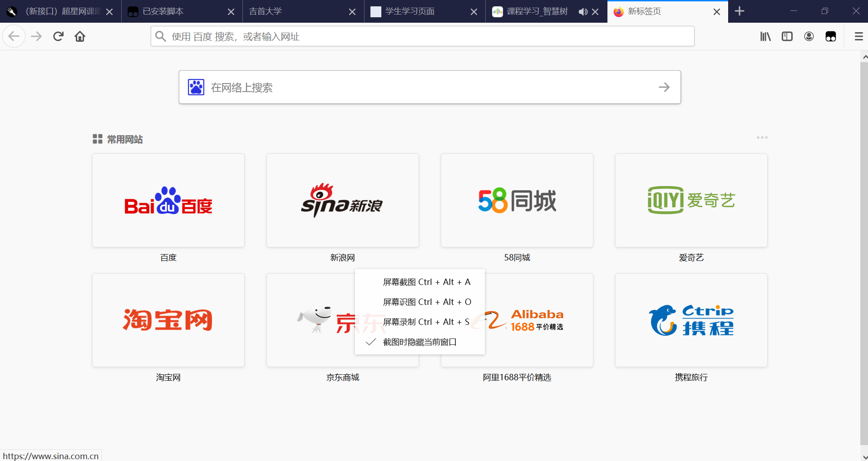Click the 百度 label link

click(168, 258)
